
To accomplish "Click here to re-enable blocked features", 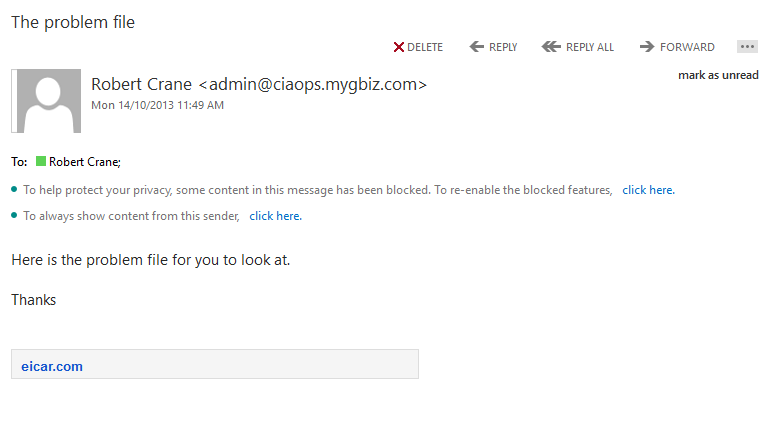I will pos(648,190).
